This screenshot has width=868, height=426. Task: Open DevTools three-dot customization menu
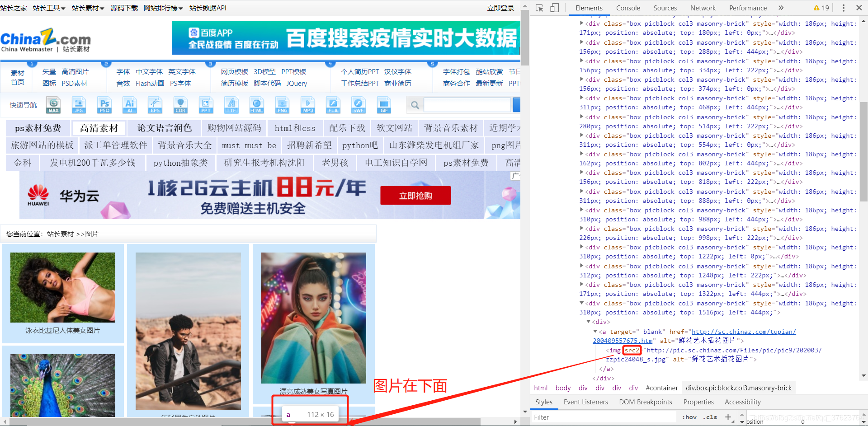click(843, 8)
